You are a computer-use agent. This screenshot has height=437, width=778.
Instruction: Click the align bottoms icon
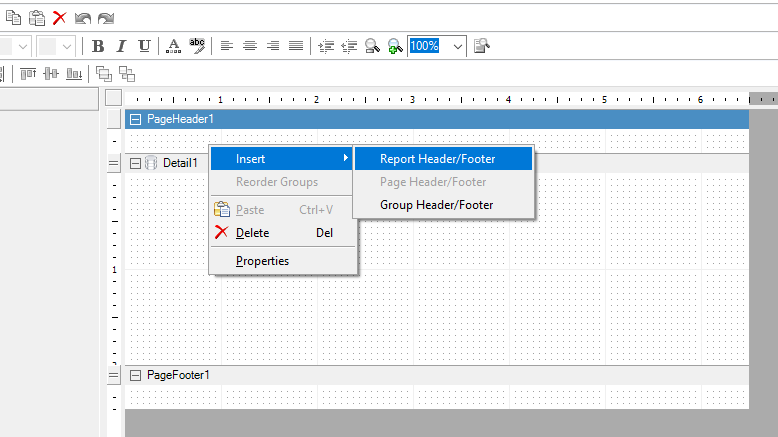pos(74,74)
